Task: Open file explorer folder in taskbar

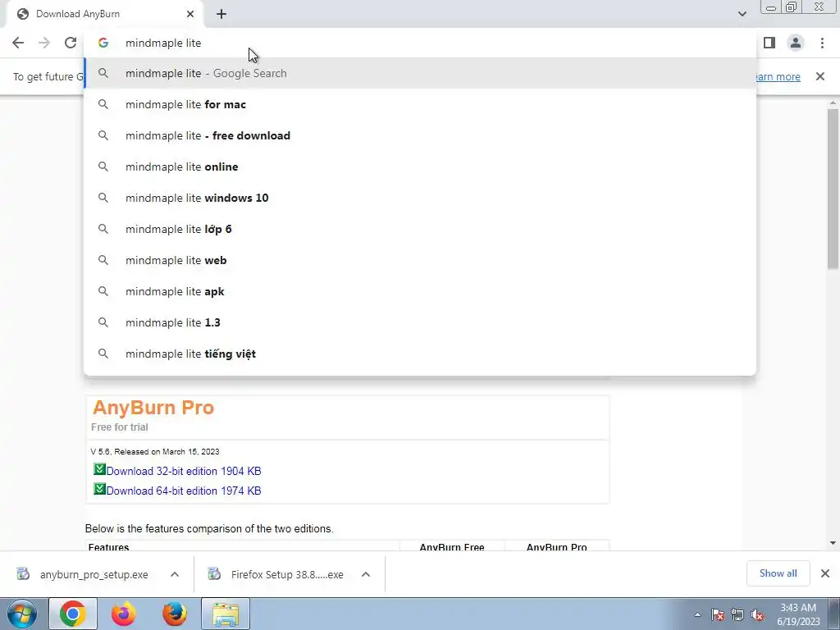Action: pos(226,614)
